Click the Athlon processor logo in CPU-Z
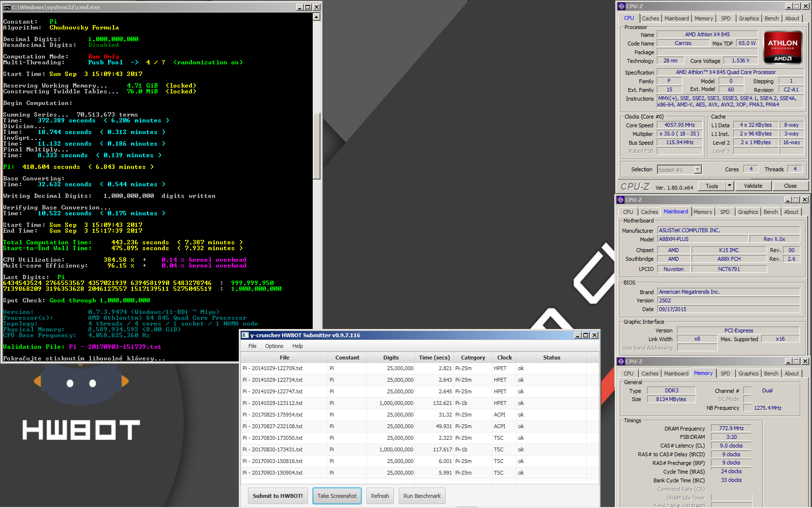 pyautogui.click(x=783, y=47)
